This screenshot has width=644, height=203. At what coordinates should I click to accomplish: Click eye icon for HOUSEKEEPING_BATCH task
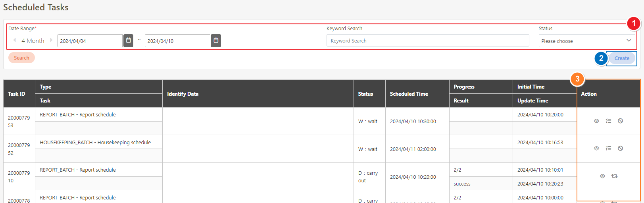(x=596, y=149)
